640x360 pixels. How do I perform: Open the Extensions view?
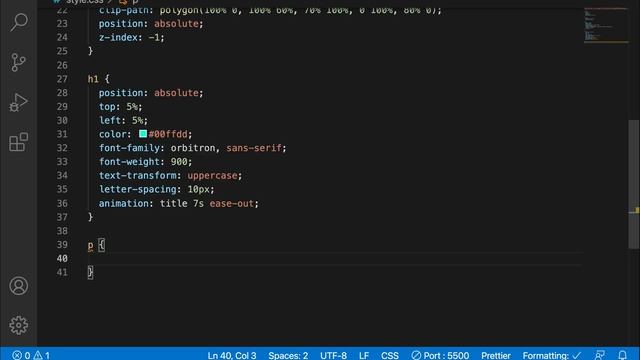click(19, 142)
